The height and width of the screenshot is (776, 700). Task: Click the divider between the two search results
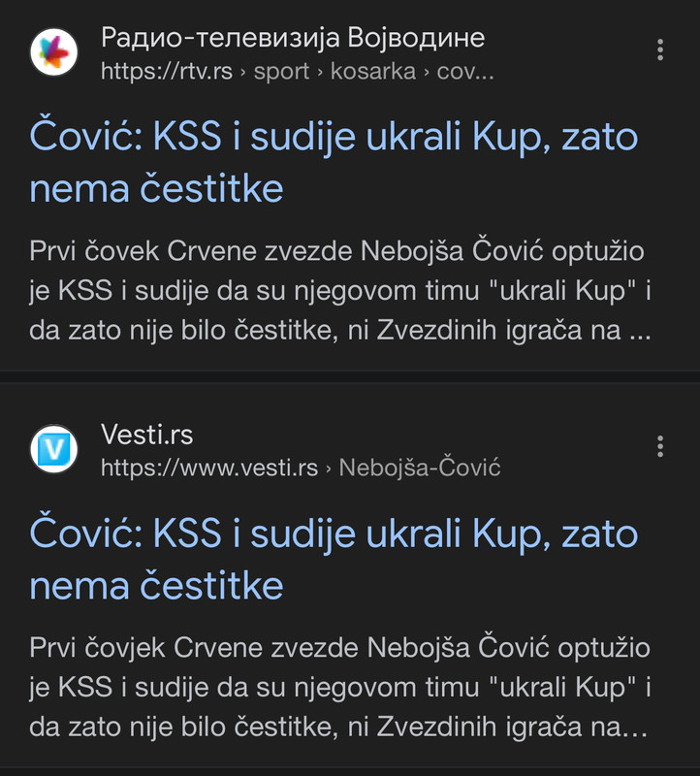pos(350,376)
